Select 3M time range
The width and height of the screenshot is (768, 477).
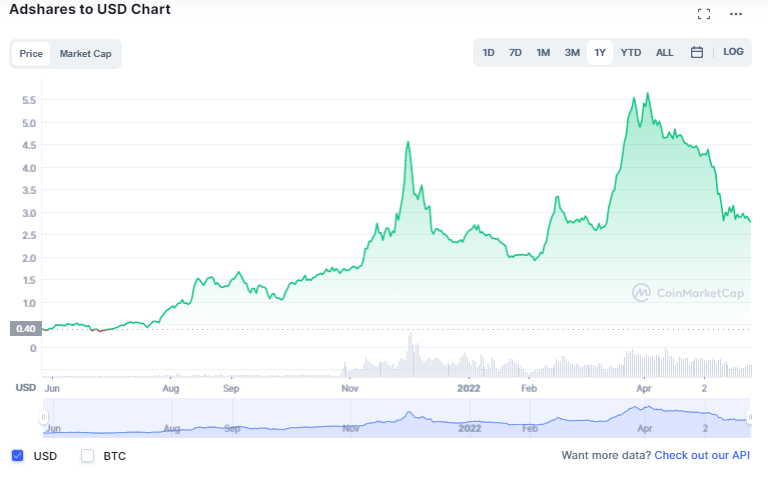tap(572, 52)
